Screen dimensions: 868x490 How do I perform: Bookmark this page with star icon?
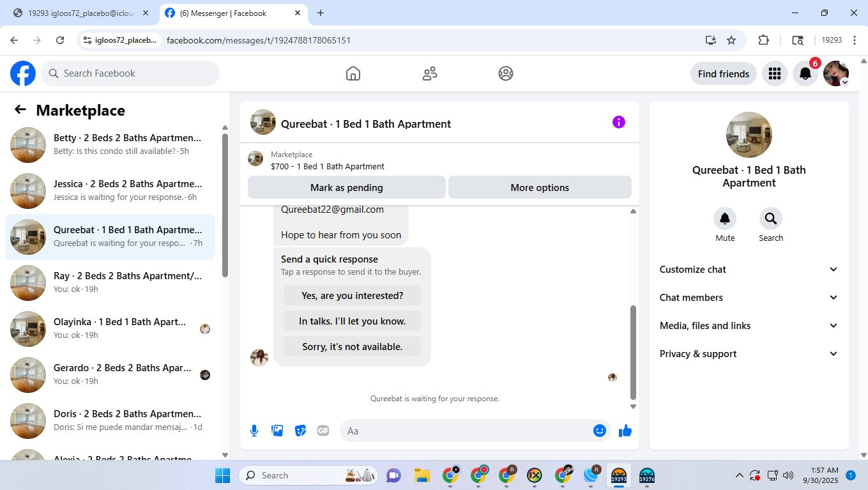pos(731,40)
